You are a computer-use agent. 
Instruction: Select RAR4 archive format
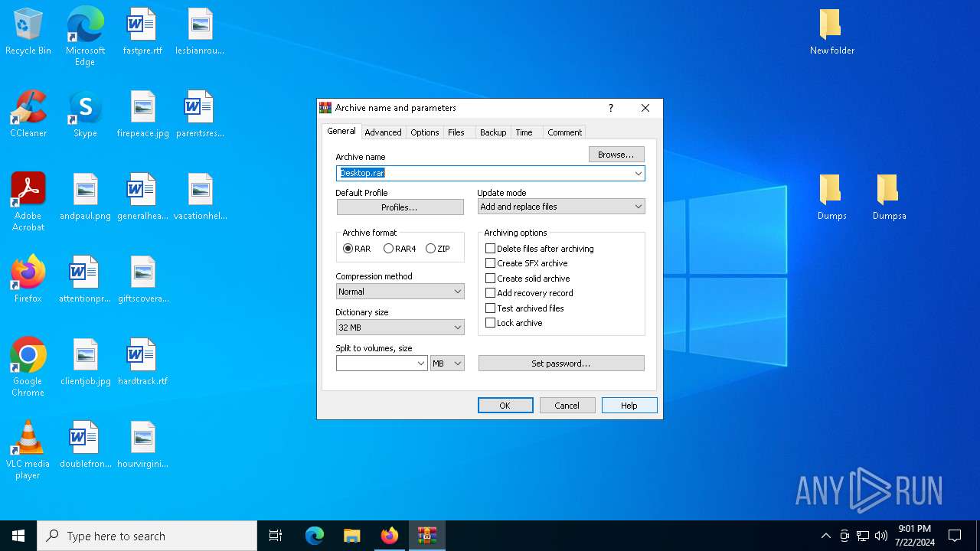point(400,249)
